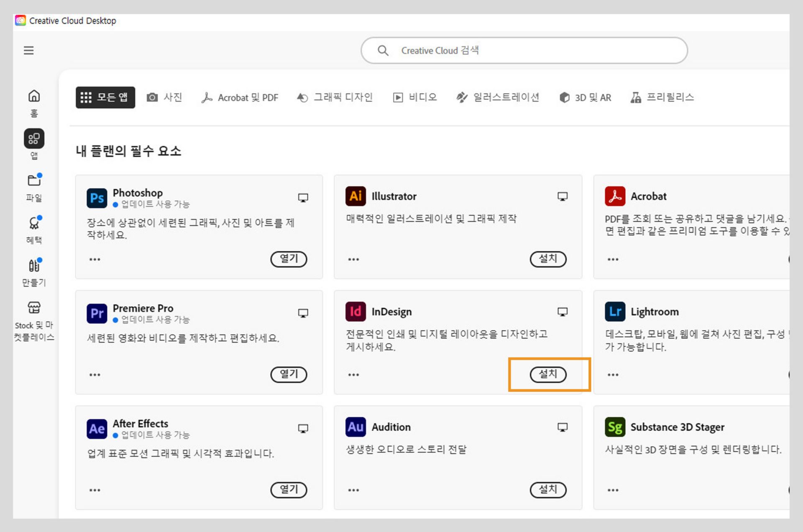Image resolution: width=803 pixels, height=532 pixels.
Task: Open three-dot menu on Audition card
Action: tap(353, 490)
